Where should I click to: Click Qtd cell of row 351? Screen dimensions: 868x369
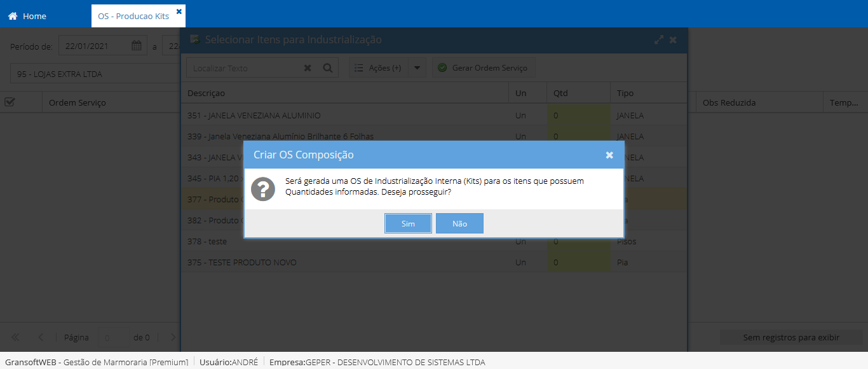579,116
